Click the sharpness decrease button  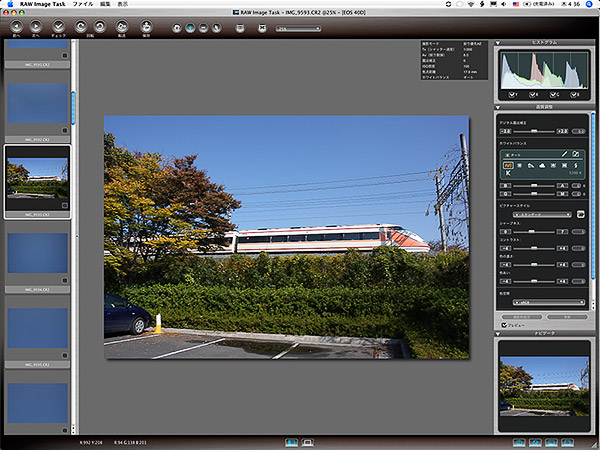point(505,232)
